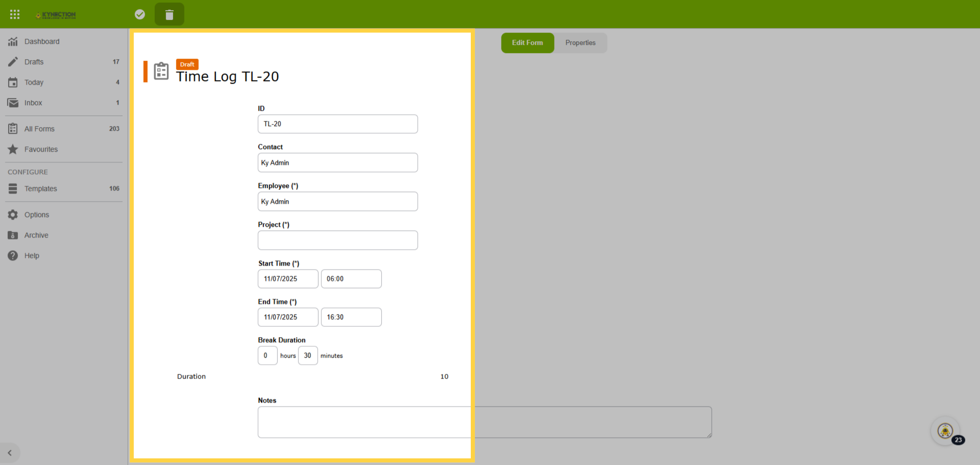
Task: Open Favourites in the sidebar
Action: pos(41,149)
